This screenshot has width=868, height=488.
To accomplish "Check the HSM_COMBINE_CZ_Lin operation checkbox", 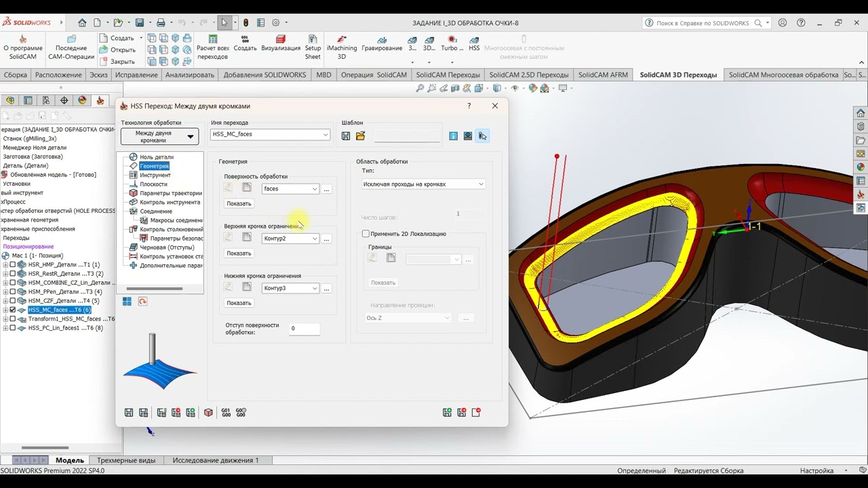I will (x=13, y=283).
